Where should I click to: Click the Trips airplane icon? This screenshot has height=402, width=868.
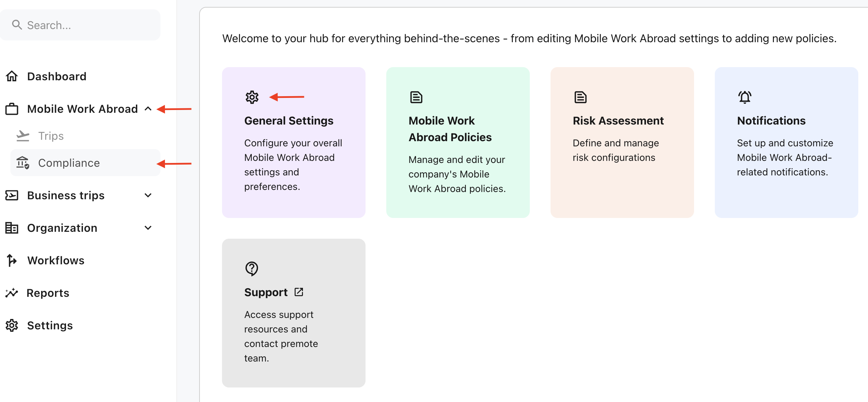coord(23,136)
